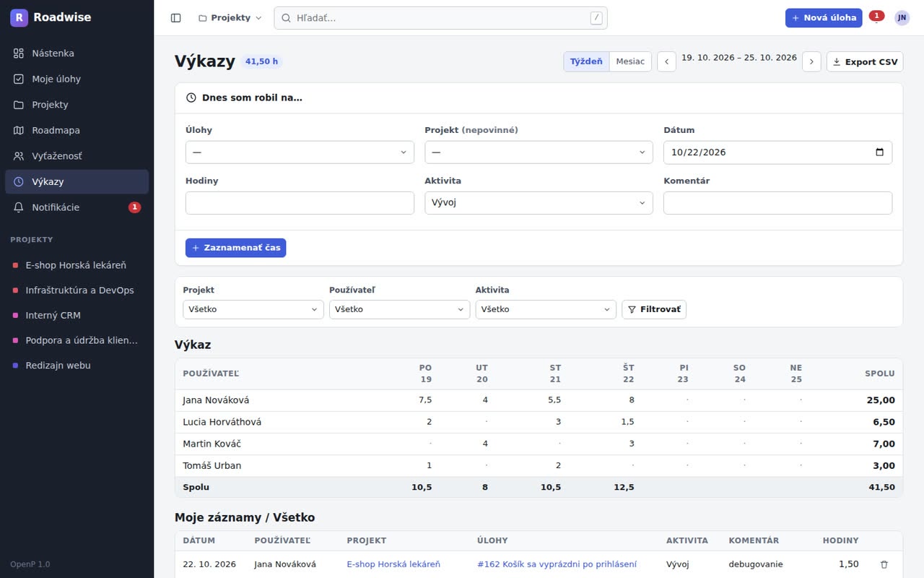924x578 pixels.
Task: Open E-shop Horská lekáreň link in records
Action: point(393,564)
